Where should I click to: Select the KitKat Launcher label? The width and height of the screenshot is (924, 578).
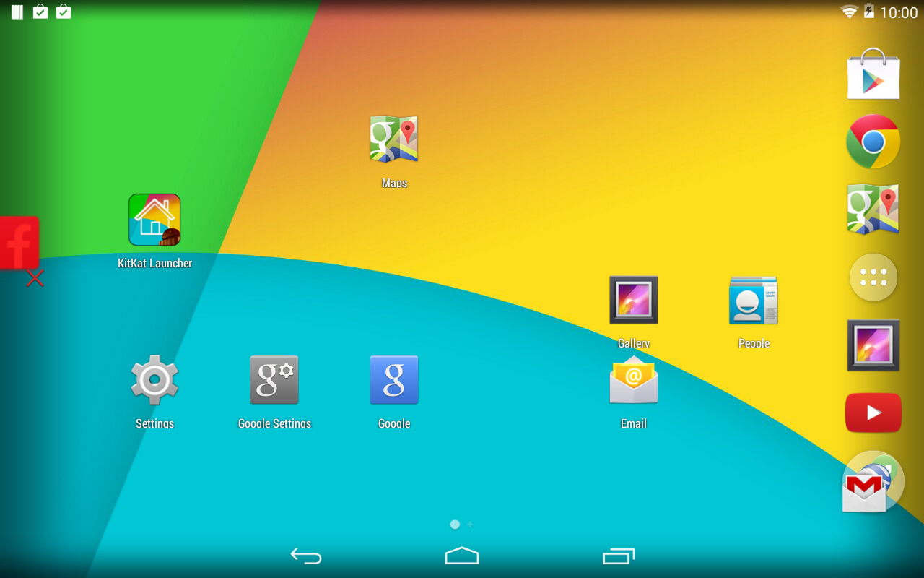154,263
